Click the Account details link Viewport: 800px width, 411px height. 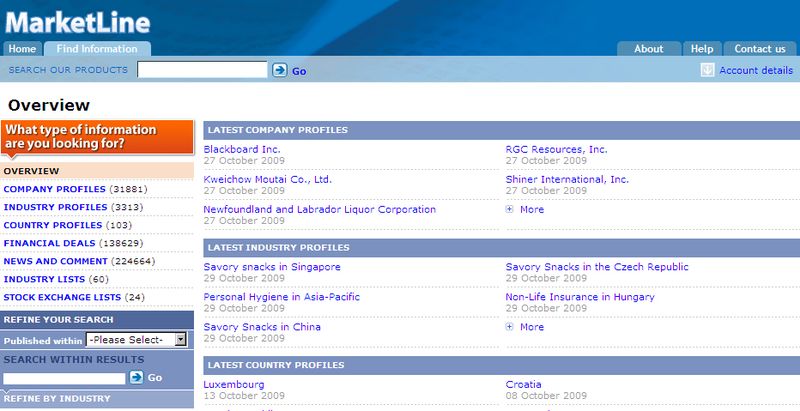[x=756, y=70]
